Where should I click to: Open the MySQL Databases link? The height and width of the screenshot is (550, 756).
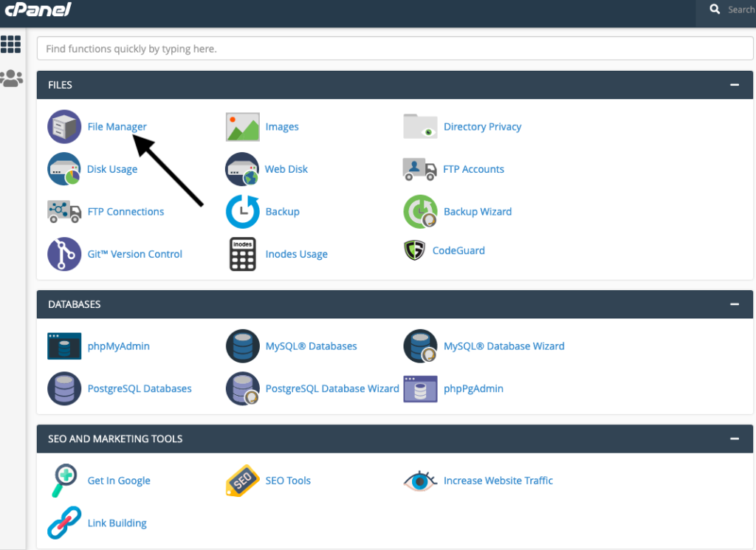click(x=312, y=346)
